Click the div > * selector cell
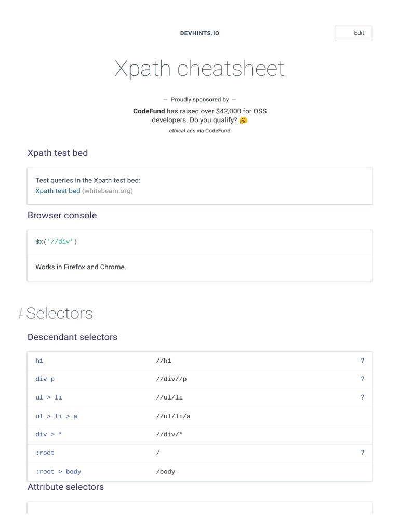The height and width of the screenshot is (532, 399). [x=48, y=434]
